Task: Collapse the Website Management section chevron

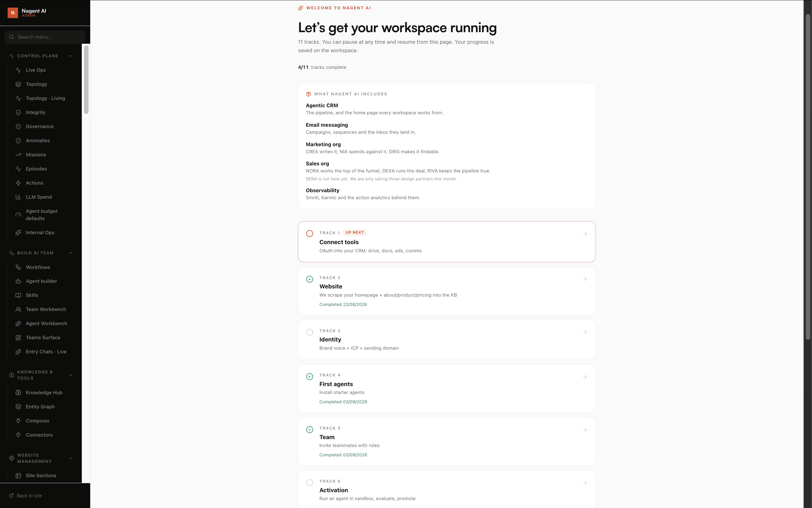Action: [x=70, y=458]
